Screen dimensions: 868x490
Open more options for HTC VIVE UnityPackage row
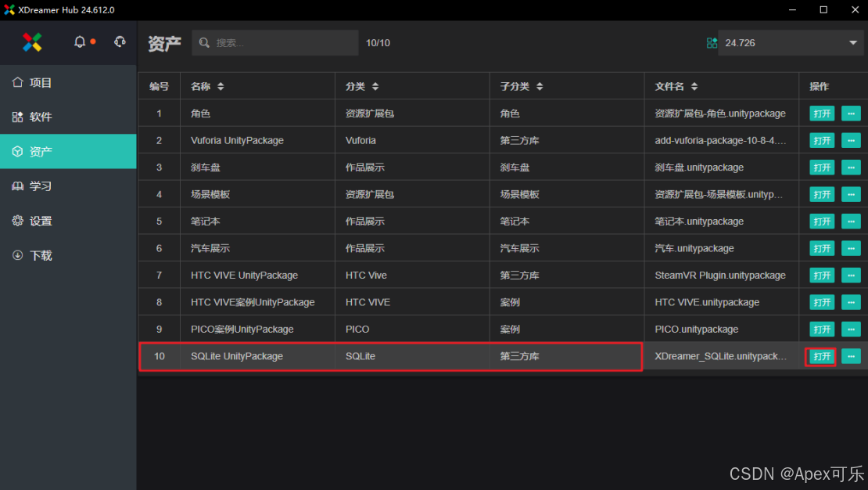[x=851, y=276]
